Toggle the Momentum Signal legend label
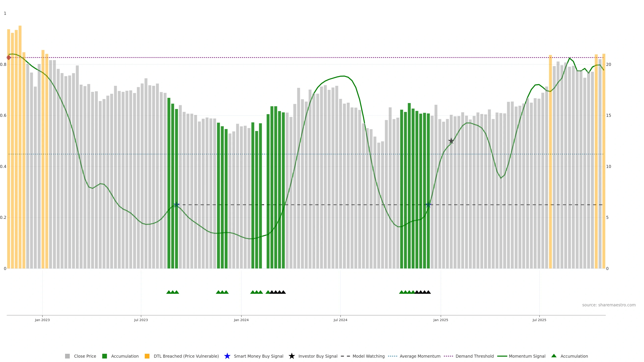Image resolution: width=644 pixels, height=362 pixels. (x=527, y=356)
